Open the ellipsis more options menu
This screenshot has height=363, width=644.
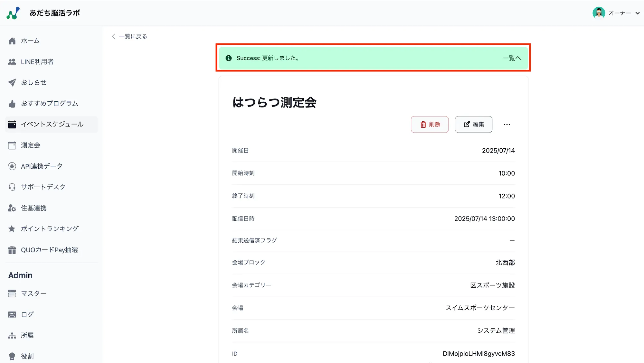[507, 125]
